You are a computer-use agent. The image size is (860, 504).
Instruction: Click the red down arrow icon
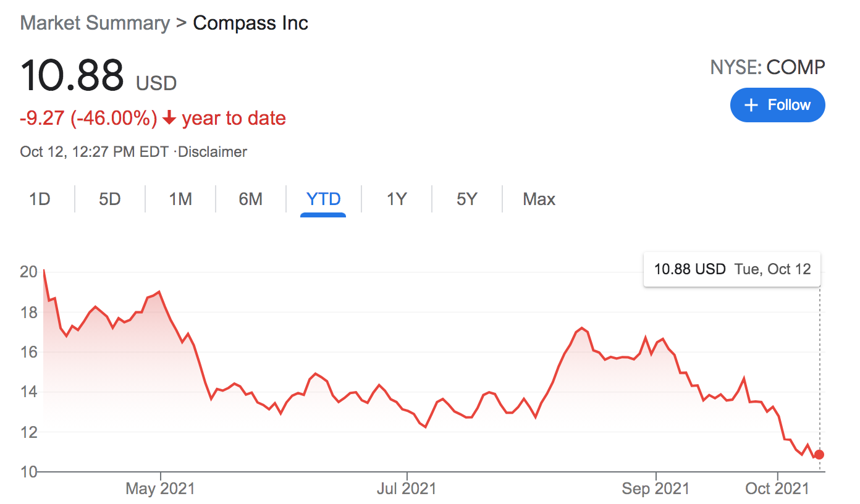[x=169, y=118]
